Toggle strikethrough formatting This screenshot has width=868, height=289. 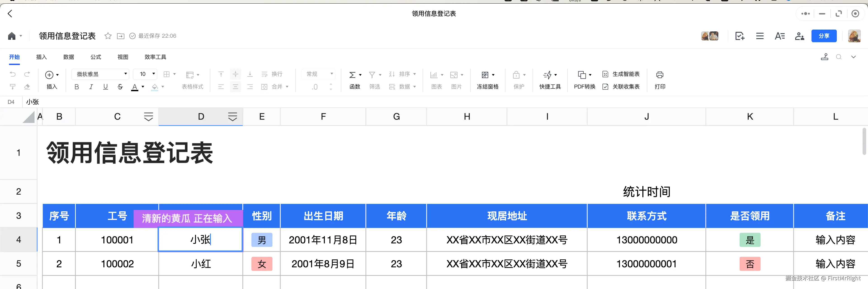tap(120, 87)
